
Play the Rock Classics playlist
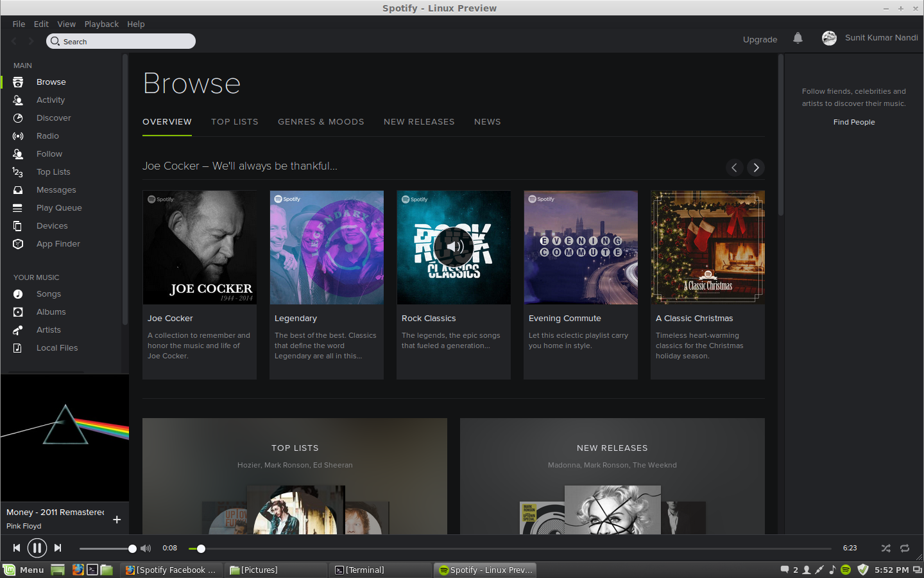pyautogui.click(x=454, y=247)
